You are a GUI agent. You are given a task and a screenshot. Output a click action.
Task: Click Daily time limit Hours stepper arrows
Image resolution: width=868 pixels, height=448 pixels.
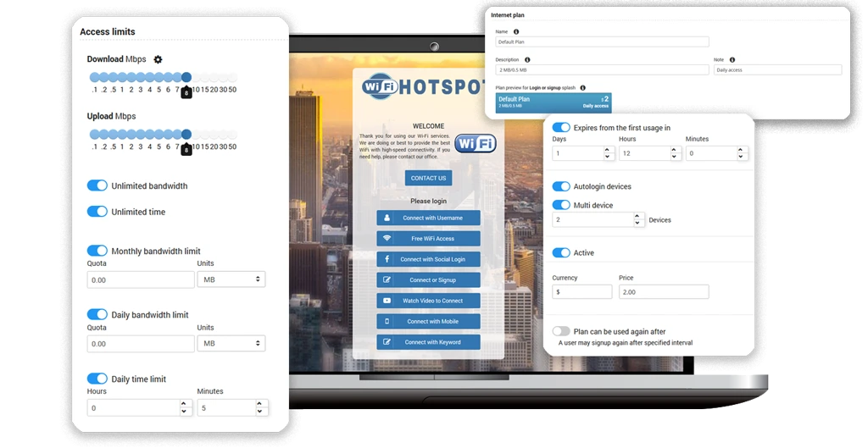(x=184, y=407)
